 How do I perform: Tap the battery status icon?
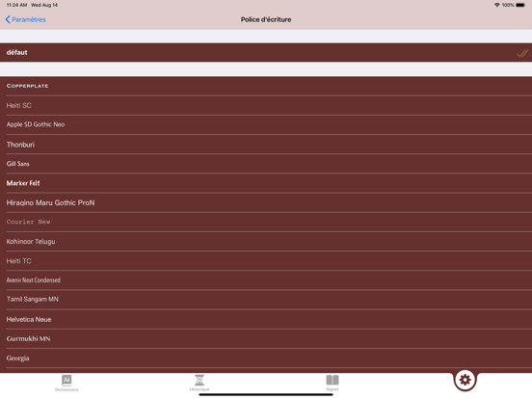pos(520,5)
